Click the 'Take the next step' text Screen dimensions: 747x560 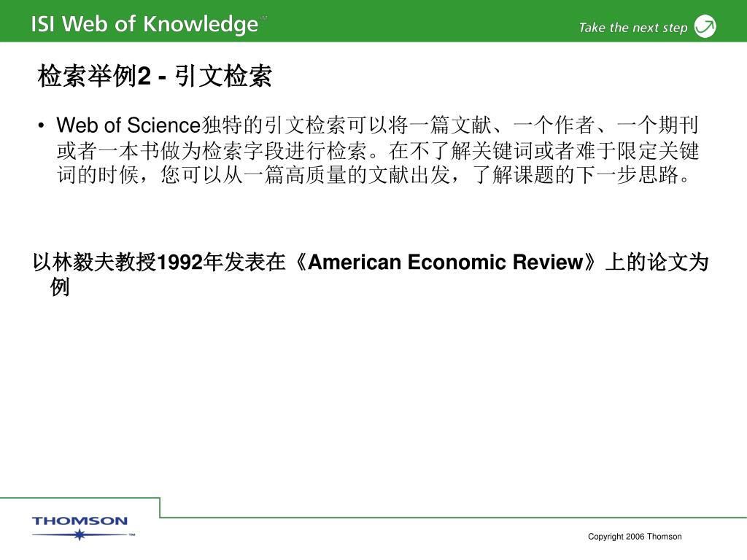pyautogui.click(x=633, y=28)
